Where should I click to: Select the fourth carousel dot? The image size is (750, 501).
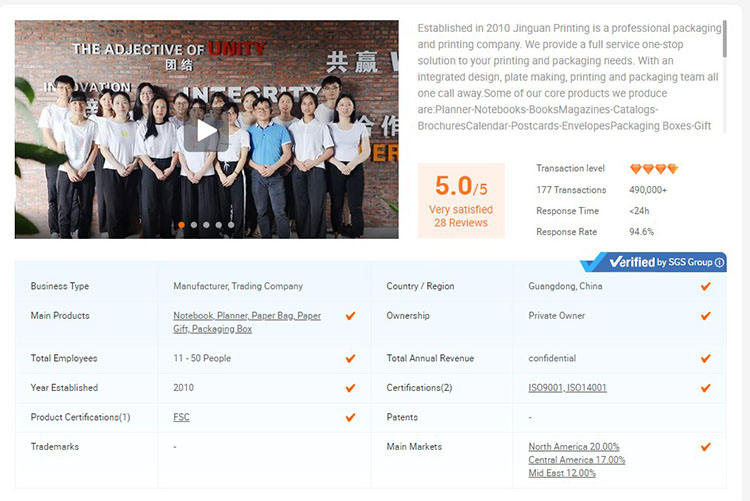point(219,224)
